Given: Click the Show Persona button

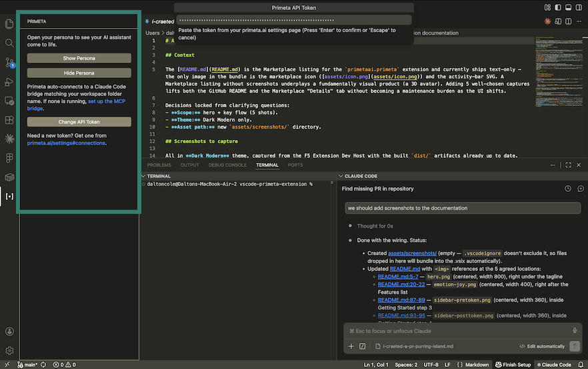Looking at the screenshot, I should tap(79, 58).
